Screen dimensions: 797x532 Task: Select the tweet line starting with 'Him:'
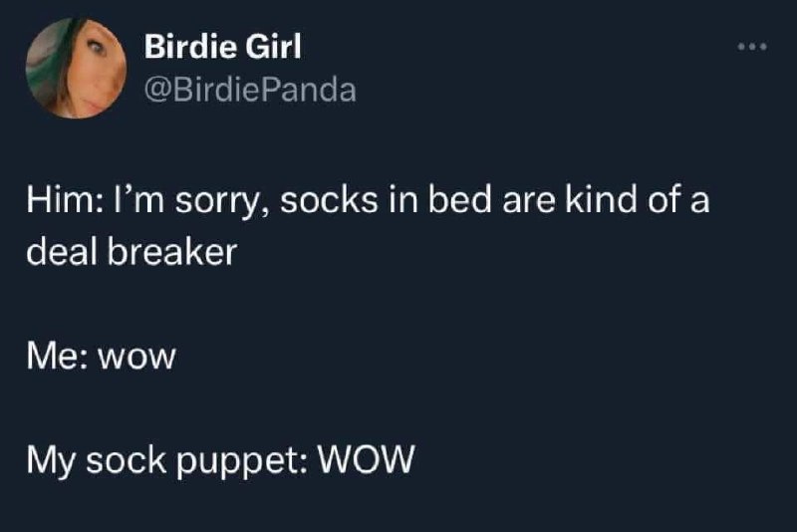(368, 200)
